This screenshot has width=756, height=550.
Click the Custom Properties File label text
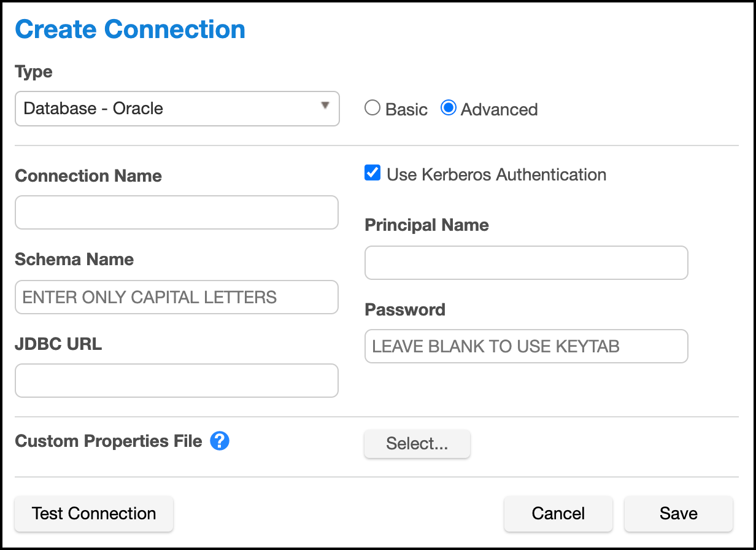109,441
